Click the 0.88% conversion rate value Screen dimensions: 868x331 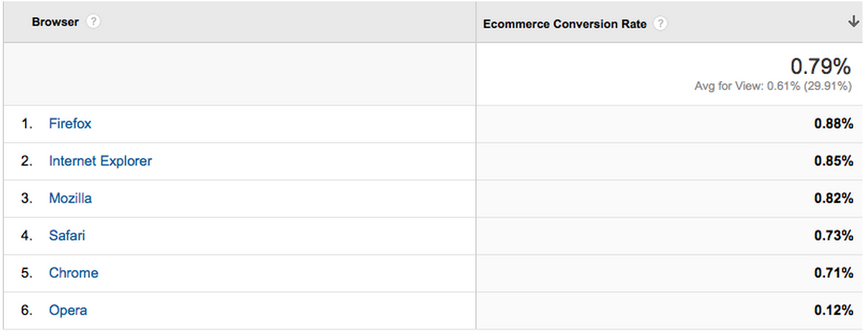[x=833, y=124]
